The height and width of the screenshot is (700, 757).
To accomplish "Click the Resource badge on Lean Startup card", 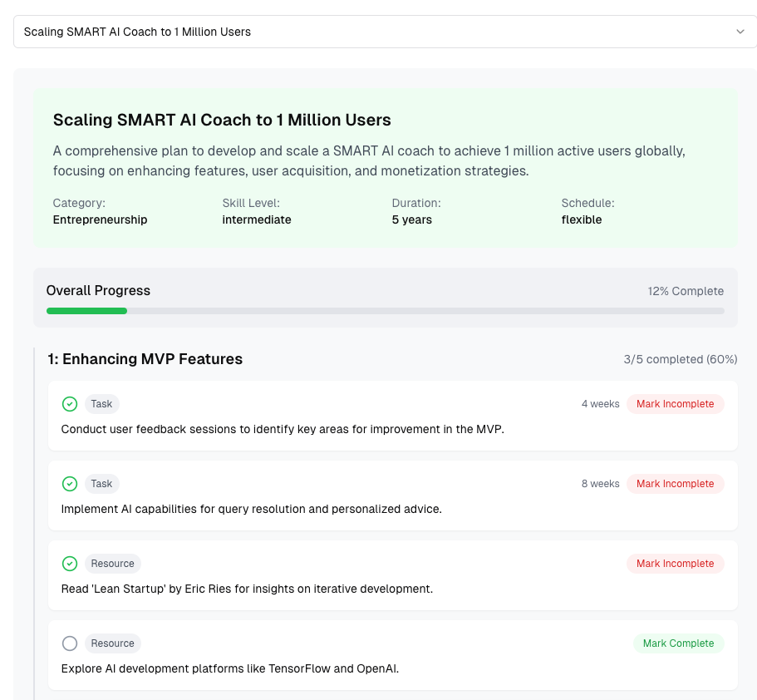I will coord(112,564).
